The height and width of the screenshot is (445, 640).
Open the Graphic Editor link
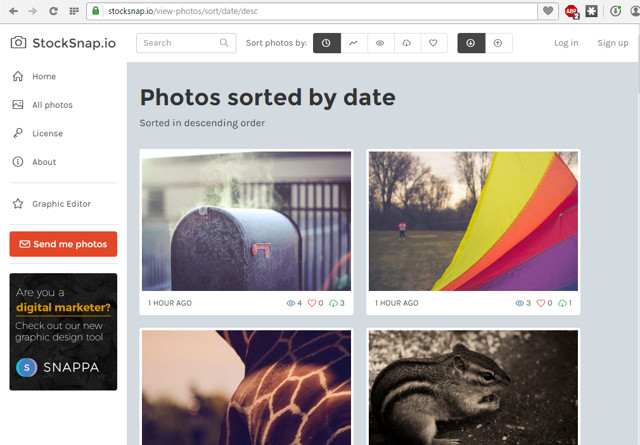coord(51,204)
